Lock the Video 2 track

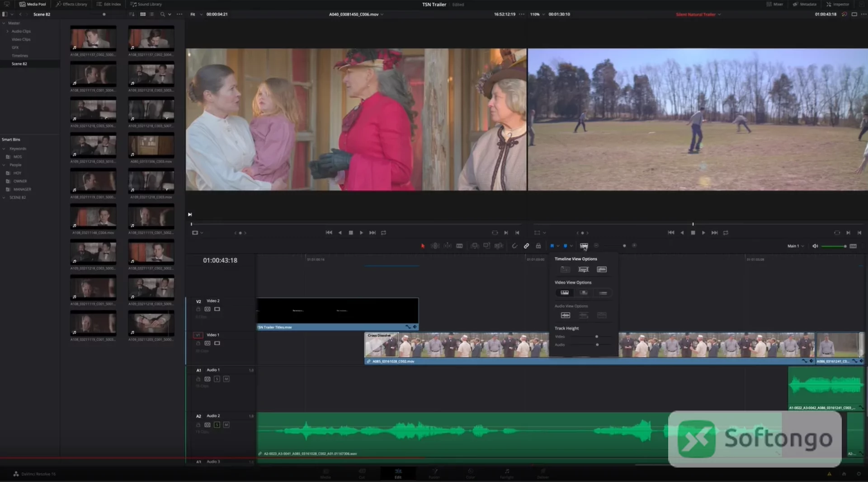198,309
